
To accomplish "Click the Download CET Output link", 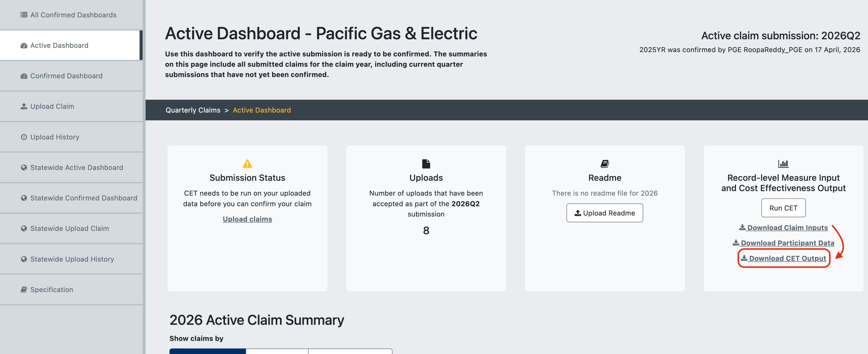I will 783,259.
